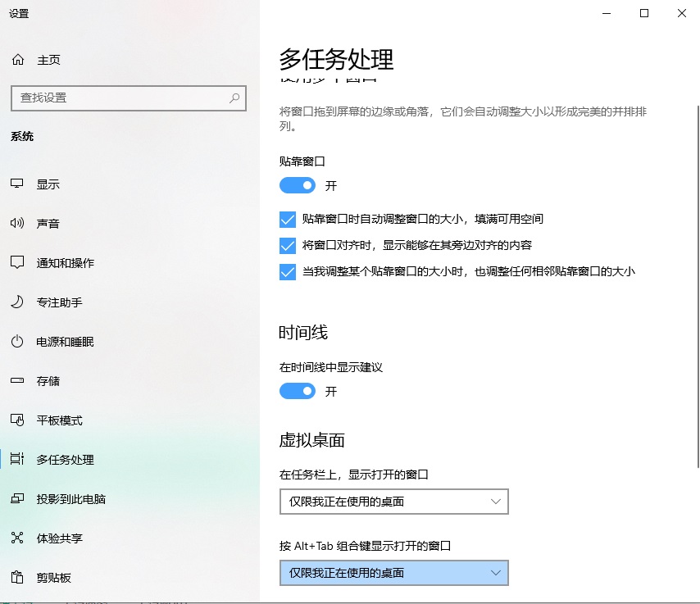700x604 pixels.
Task: Open the 存储 settings page
Action: click(x=48, y=381)
